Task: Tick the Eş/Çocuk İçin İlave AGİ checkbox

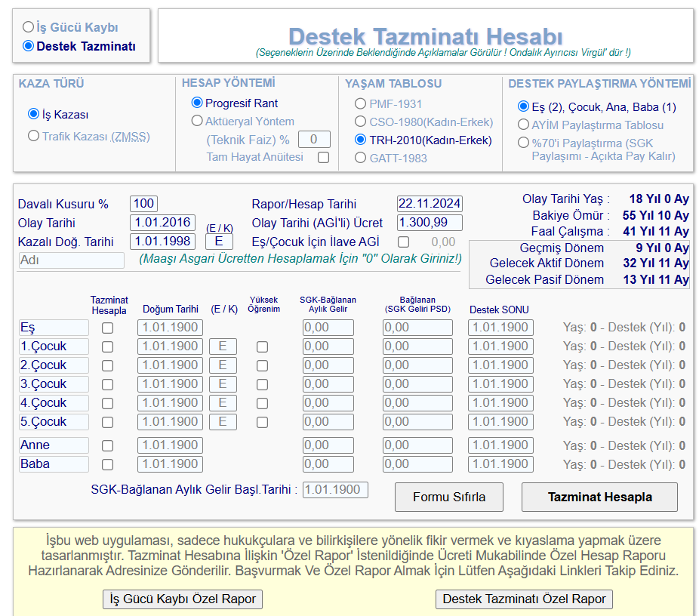Action: 404,242
